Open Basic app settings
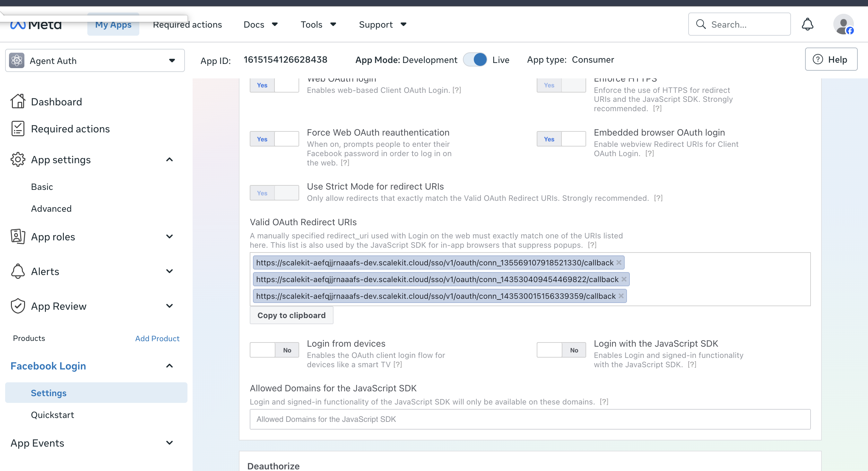The height and width of the screenshot is (471, 868). click(42, 186)
